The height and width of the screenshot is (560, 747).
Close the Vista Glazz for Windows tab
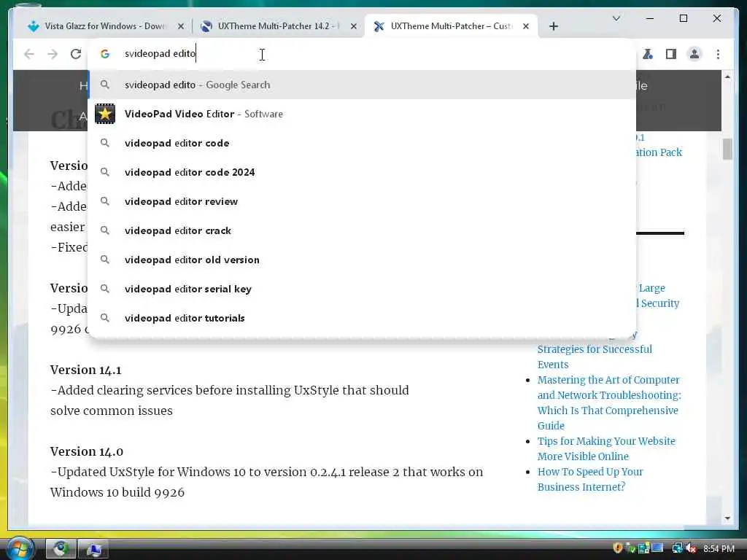[x=181, y=27]
